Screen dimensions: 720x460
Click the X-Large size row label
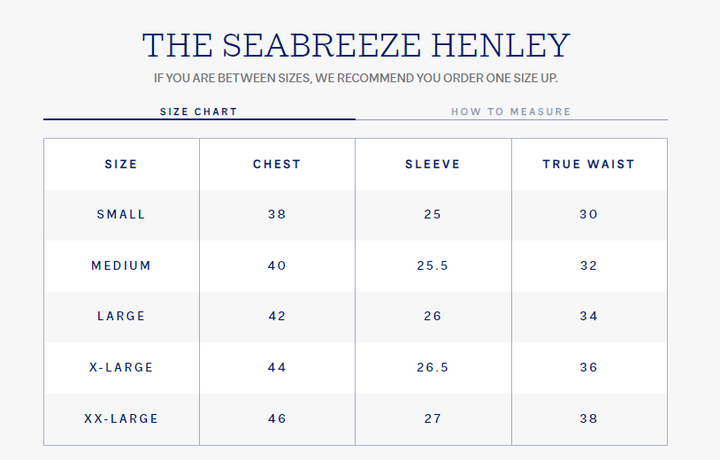coord(121,367)
